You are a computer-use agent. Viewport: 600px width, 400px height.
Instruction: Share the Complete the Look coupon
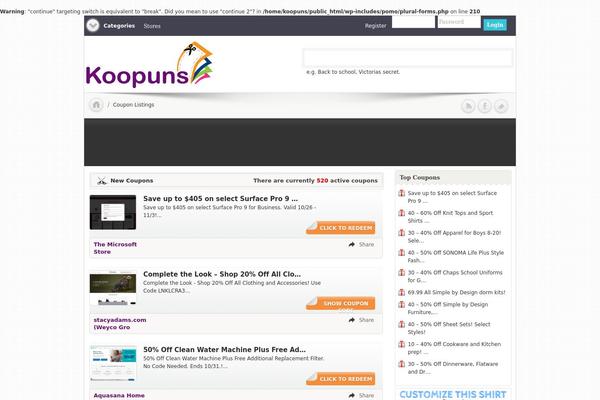(x=361, y=320)
